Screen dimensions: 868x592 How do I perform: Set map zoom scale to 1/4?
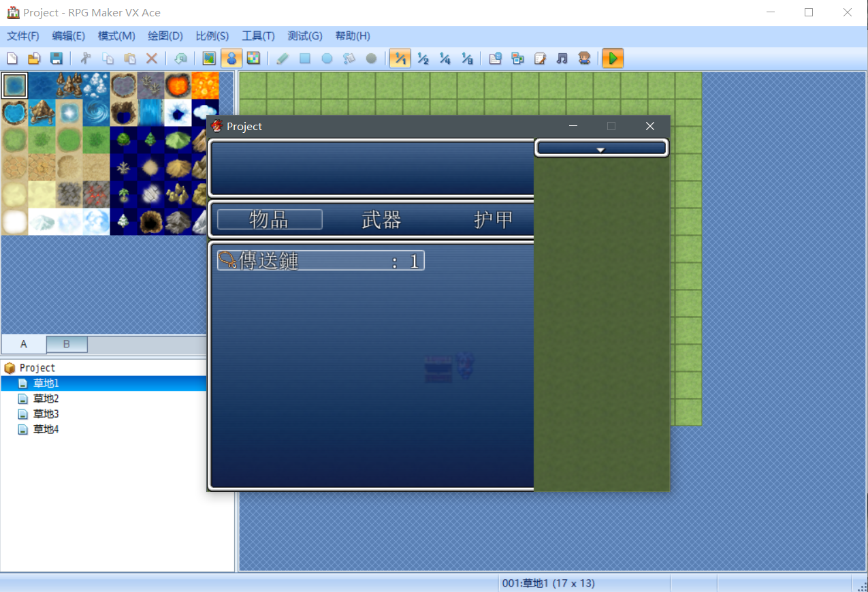click(445, 59)
